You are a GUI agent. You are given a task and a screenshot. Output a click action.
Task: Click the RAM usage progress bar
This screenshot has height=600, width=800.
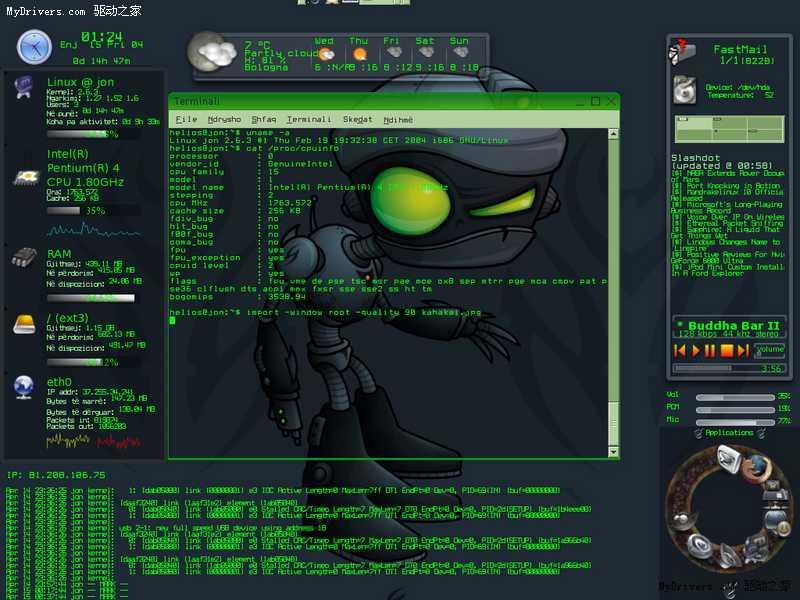[91, 298]
